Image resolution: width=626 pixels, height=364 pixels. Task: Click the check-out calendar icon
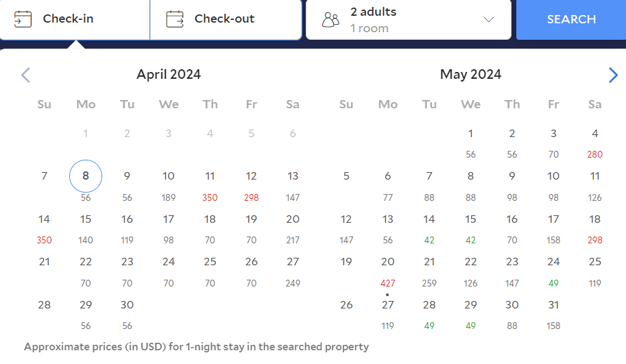176,19
